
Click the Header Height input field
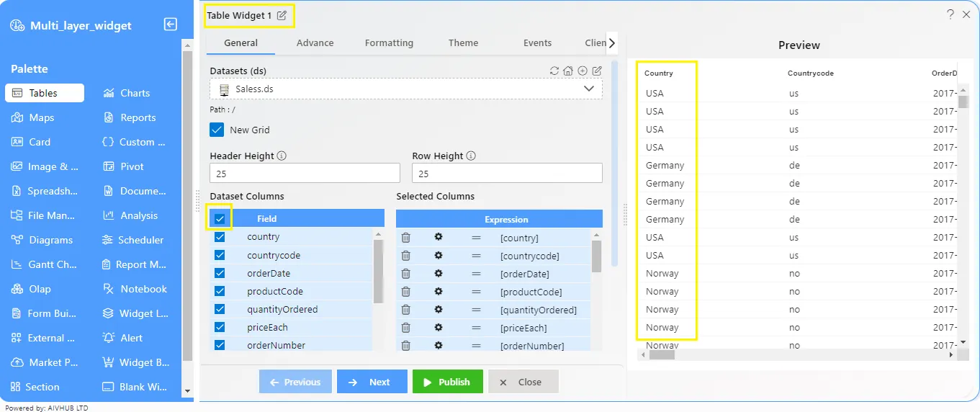305,173
